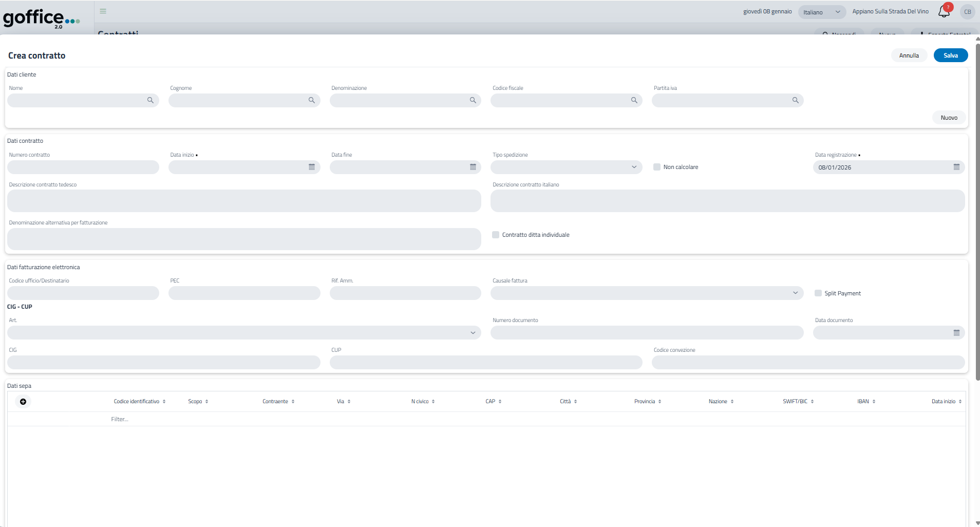Add a new SEPA row with plus icon

(x=23, y=402)
